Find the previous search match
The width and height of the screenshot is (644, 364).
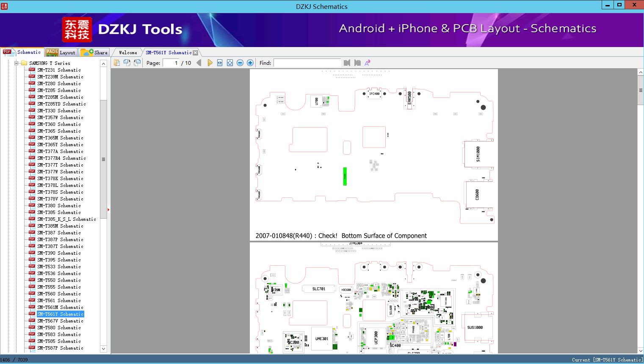pyautogui.click(x=347, y=63)
